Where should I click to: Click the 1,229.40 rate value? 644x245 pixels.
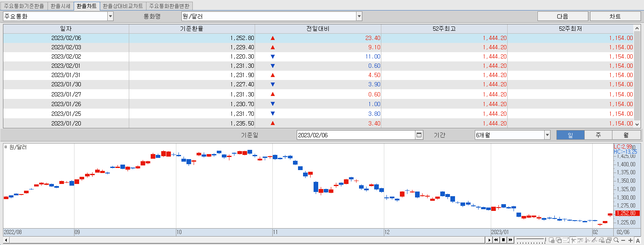tap(242, 47)
